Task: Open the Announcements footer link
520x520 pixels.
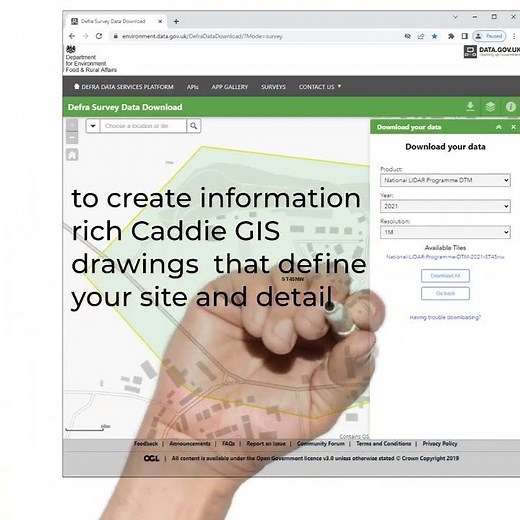Action: (x=190, y=444)
